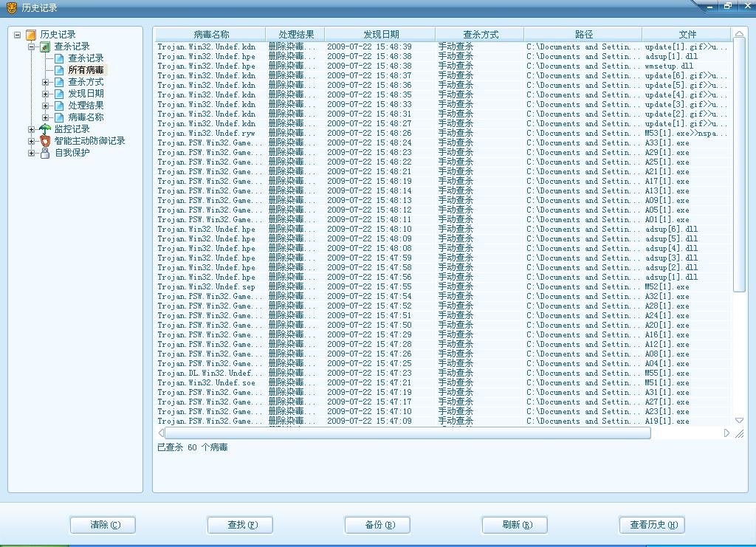This screenshot has width=756, height=547.
Task: Click the tiger app icon in title bar
Action: (12, 7)
